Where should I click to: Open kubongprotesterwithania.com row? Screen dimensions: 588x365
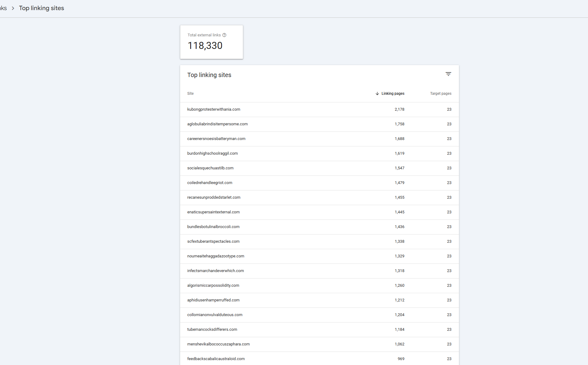(213, 109)
